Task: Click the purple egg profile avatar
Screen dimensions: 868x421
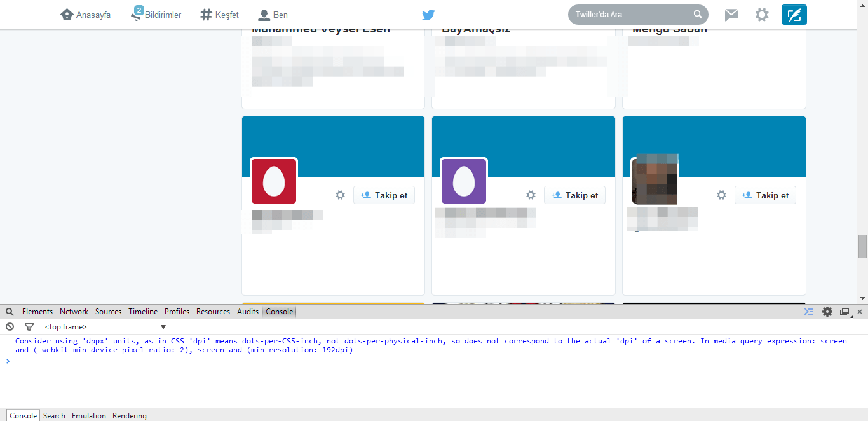Action: pos(464,181)
